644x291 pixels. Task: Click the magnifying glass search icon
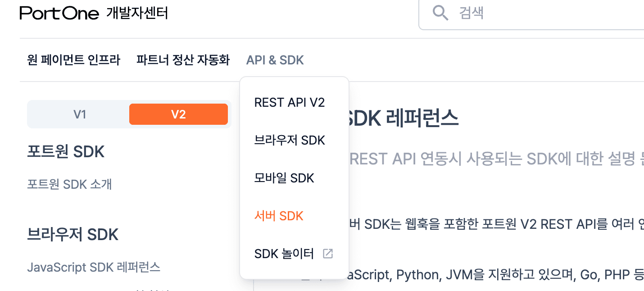440,13
